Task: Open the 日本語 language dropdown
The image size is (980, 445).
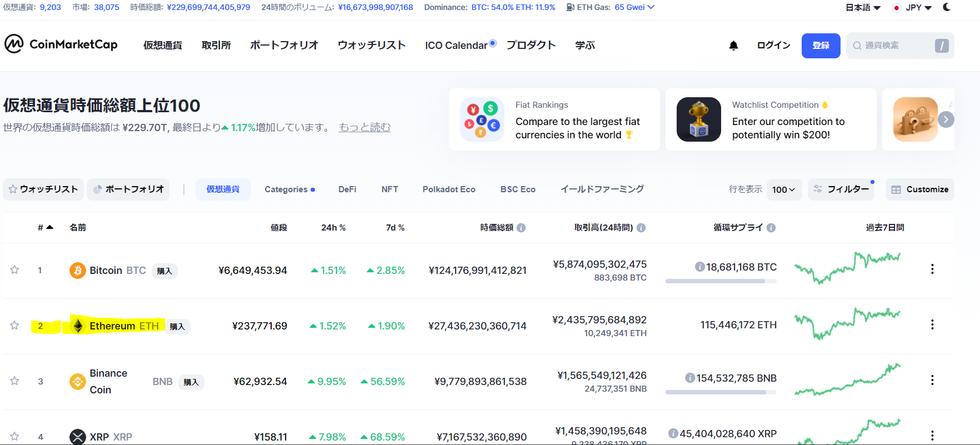Action: (x=863, y=8)
